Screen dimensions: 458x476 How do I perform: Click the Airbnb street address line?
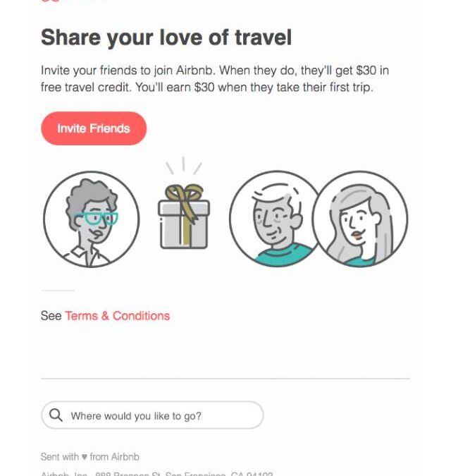pyautogui.click(x=157, y=474)
